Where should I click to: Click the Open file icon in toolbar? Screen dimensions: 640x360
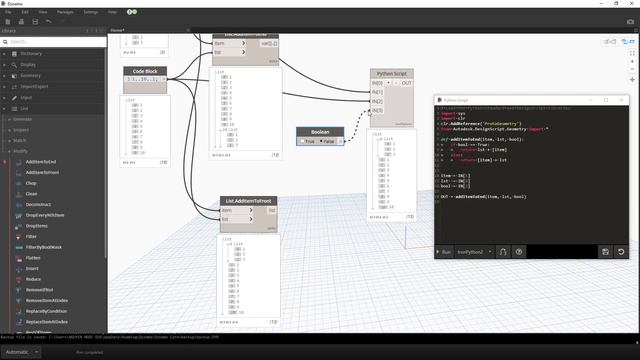[21, 22]
